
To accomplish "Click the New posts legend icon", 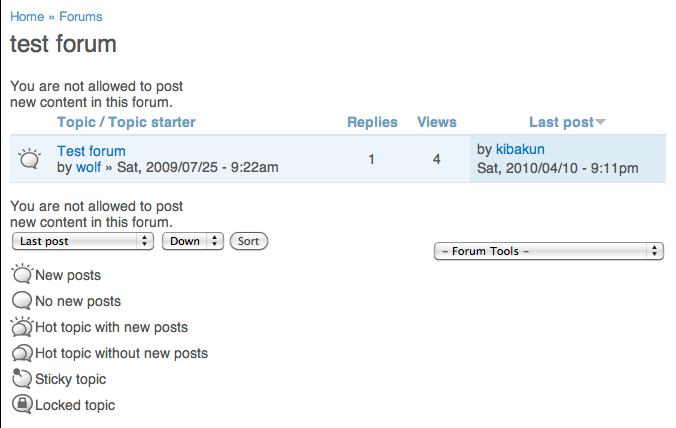I will (x=22, y=274).
